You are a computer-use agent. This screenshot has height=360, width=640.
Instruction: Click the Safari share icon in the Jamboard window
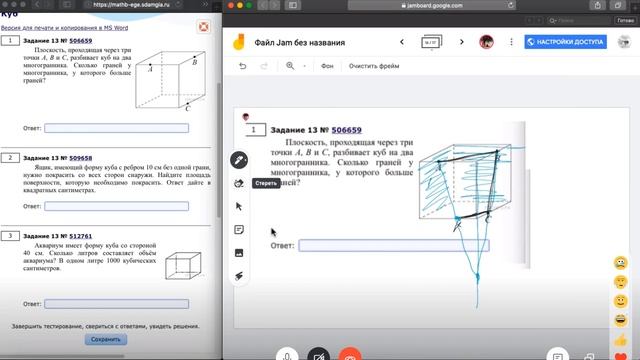598,5
